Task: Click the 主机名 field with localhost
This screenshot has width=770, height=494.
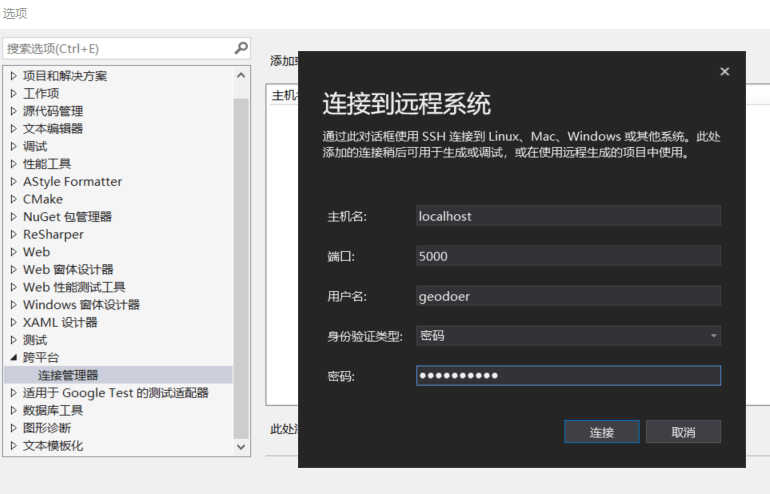Action: coord(568,216)
